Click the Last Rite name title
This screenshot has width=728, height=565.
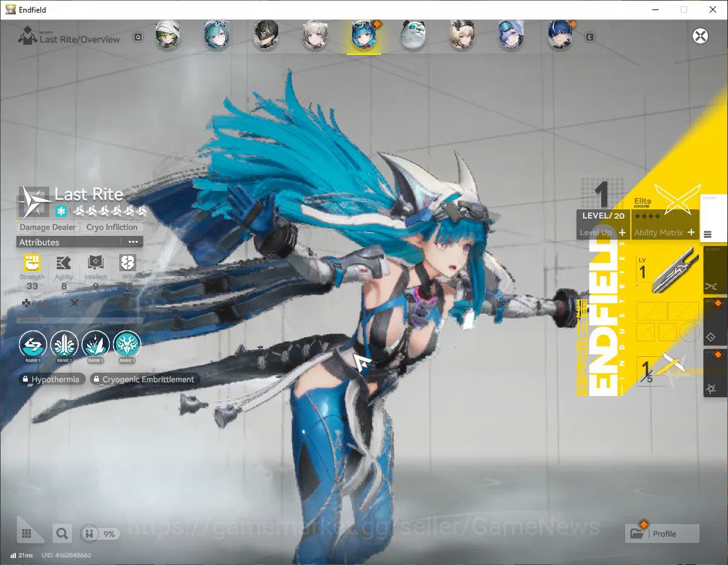click(x=89, y=194)
